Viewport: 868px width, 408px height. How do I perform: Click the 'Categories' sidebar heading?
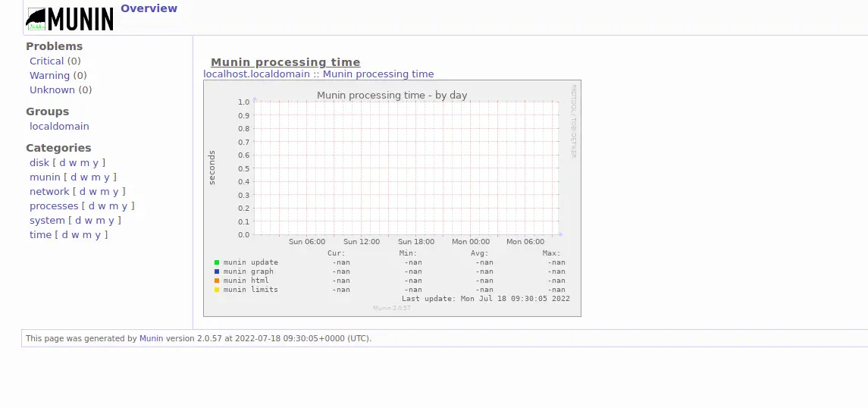click(58, 149)
